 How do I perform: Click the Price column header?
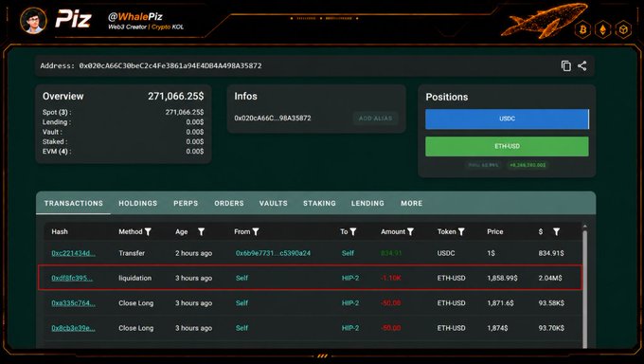[x=495, y=232]
